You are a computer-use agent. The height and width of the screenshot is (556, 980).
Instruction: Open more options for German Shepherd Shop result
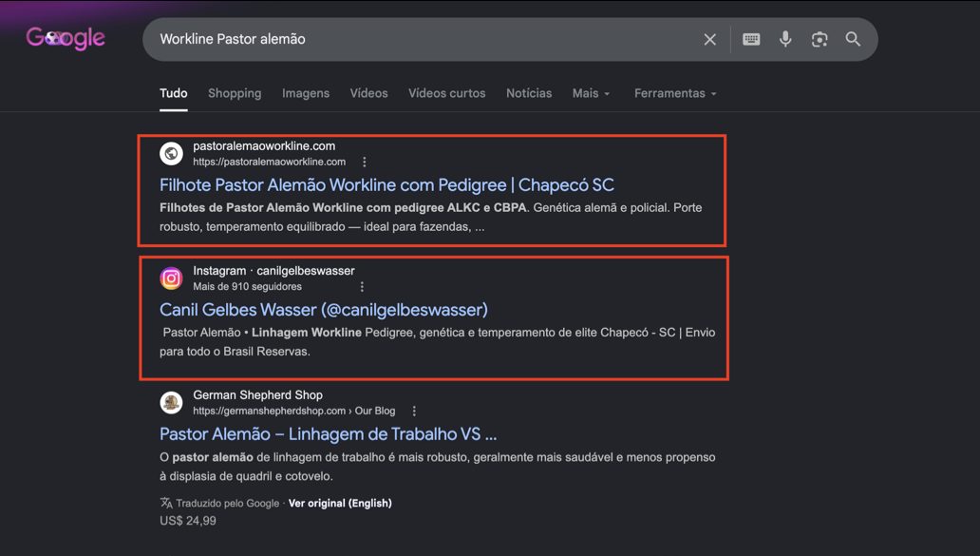(414, 411)
